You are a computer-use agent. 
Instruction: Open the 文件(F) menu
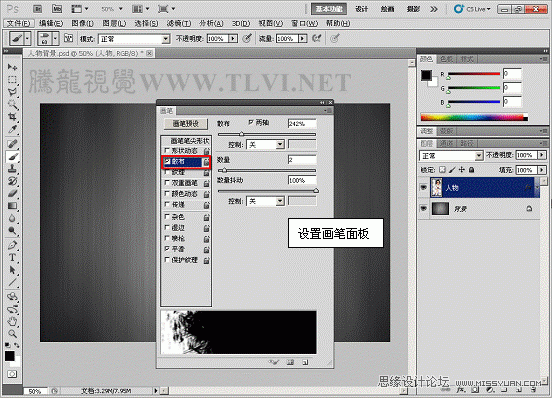tap(19, 23)
